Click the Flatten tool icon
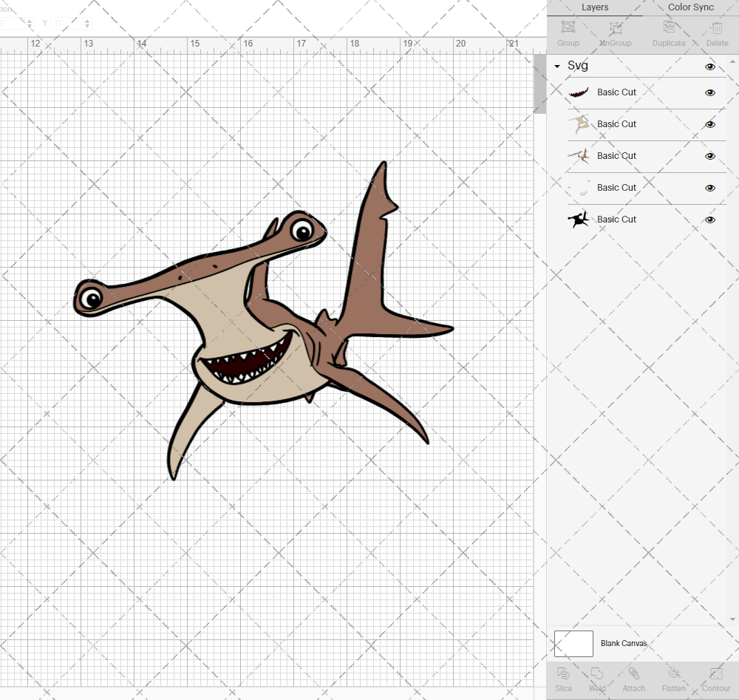Screen dimensions: 739x700 click(673, 673)
